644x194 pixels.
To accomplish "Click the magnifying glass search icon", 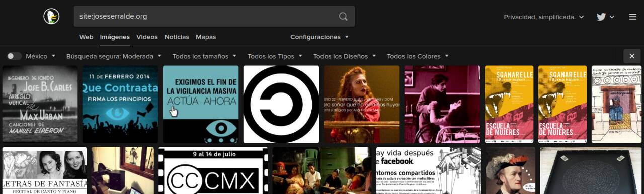I will [343, 16].
